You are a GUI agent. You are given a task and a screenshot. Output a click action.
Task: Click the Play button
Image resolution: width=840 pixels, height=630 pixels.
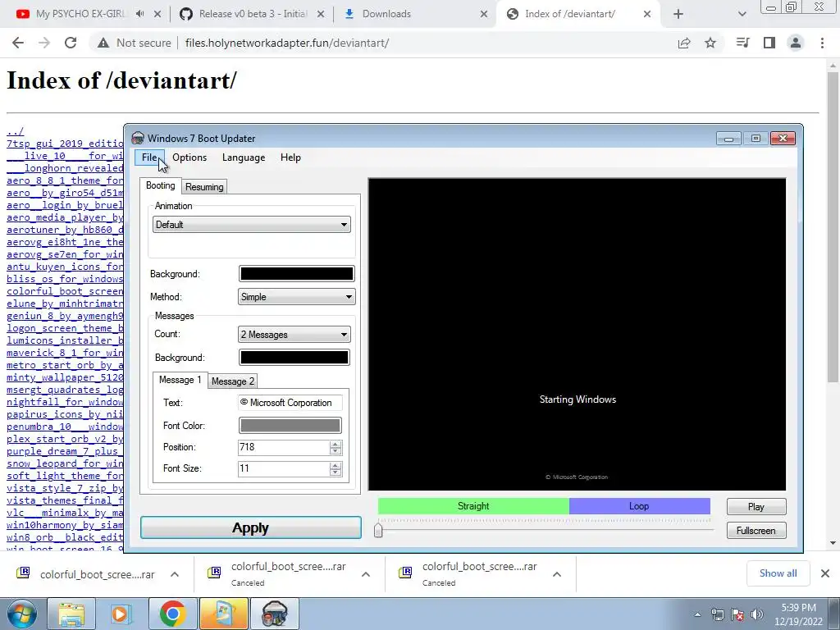[x=756, y=507]
